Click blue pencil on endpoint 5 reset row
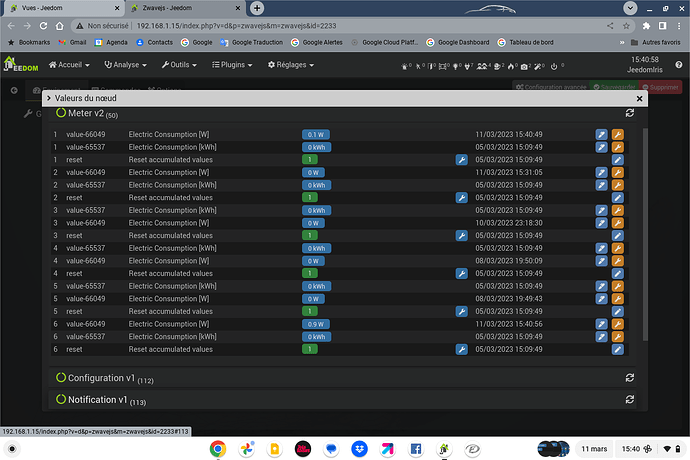This screenshot has width=690, height=460. (618, 311)
